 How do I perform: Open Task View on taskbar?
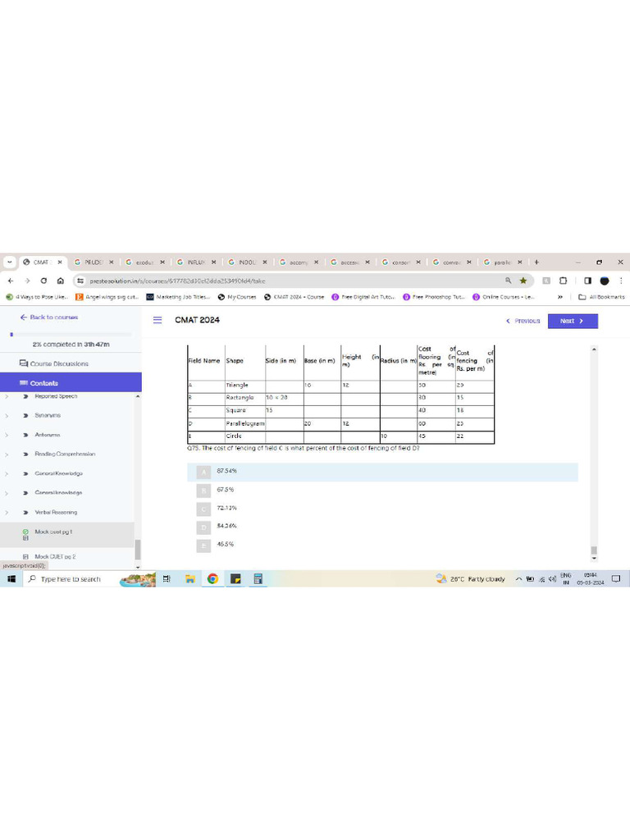pos(167,579)
